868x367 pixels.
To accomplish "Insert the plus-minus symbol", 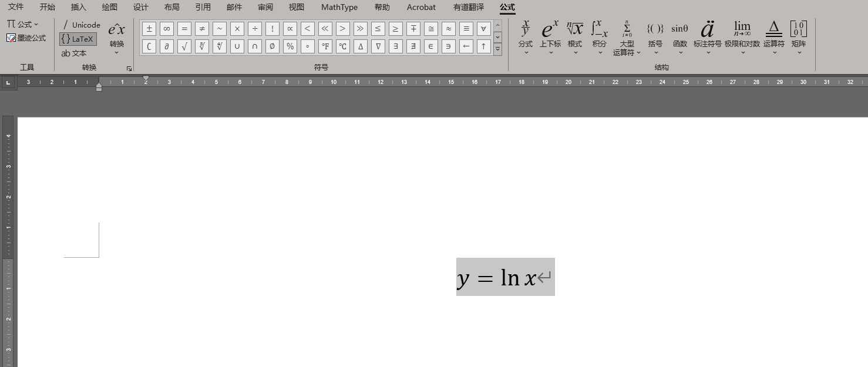I will pyautogui.click(x=149, y=28).
